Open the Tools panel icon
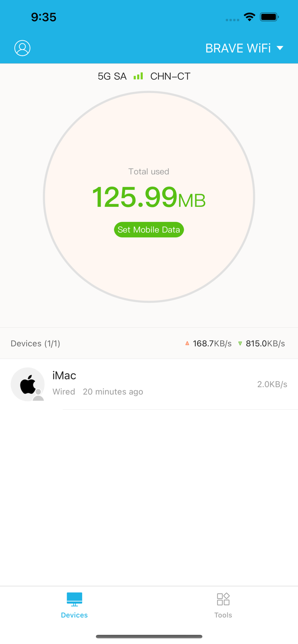 (223, 598)
